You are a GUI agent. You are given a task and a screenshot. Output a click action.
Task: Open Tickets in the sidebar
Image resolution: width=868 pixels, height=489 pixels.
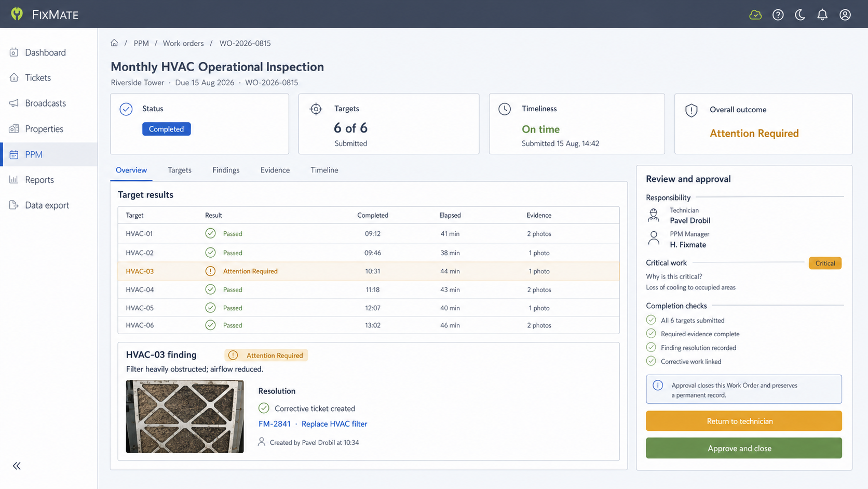[x=49, y=77]
